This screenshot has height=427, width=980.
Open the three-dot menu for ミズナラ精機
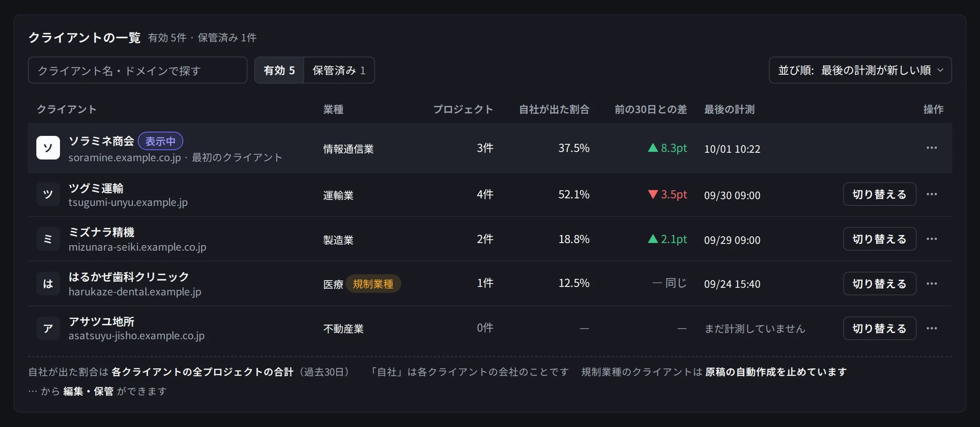[x=931, y=239]
